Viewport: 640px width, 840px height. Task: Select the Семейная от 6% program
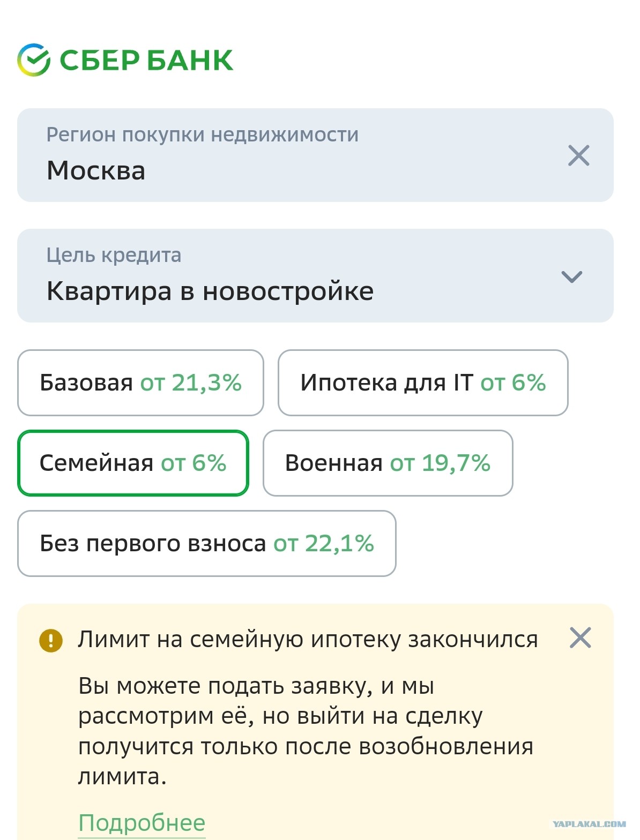(x=133, y=463)
